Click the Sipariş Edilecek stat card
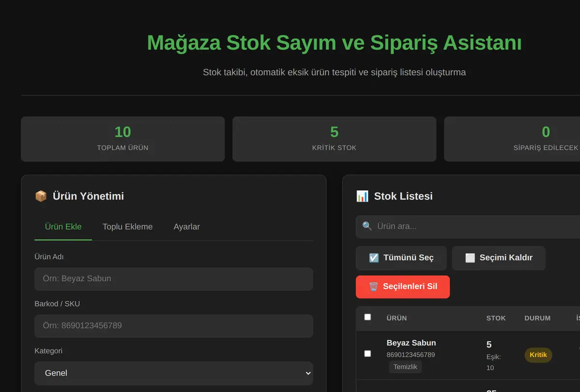 (512, 139)
